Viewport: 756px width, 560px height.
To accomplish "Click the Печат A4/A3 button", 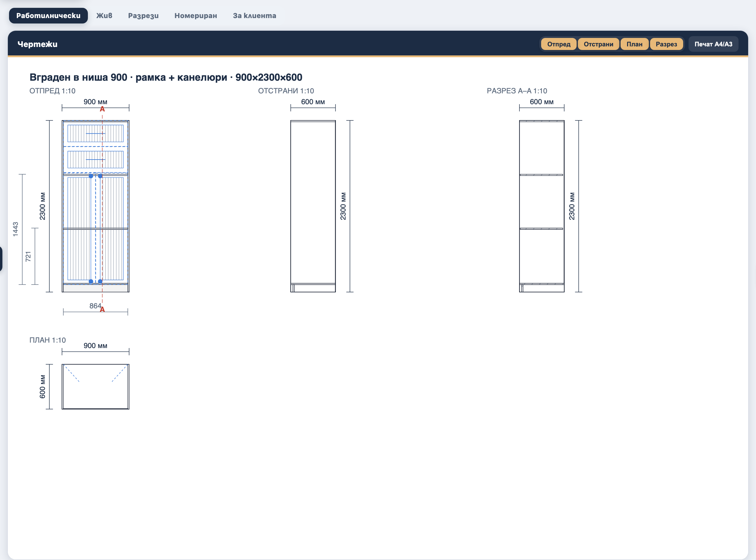I will [x=713, y=44].
